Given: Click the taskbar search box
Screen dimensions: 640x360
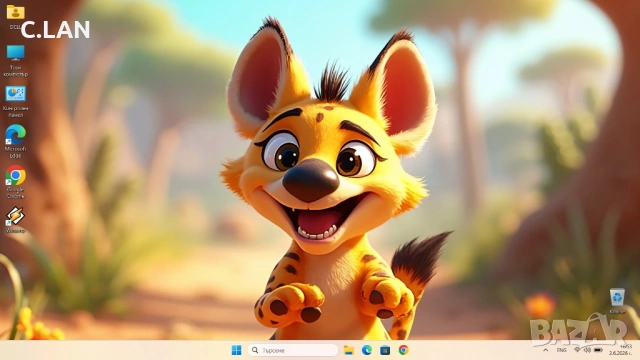Looking at the screenshot, I should click(293, 350).
